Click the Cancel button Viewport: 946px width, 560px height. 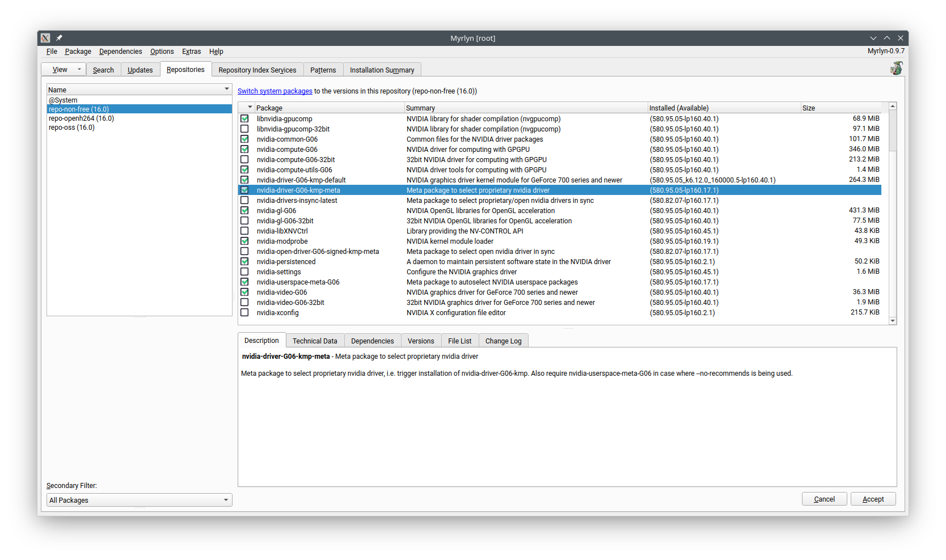click(x=825, y=499)
